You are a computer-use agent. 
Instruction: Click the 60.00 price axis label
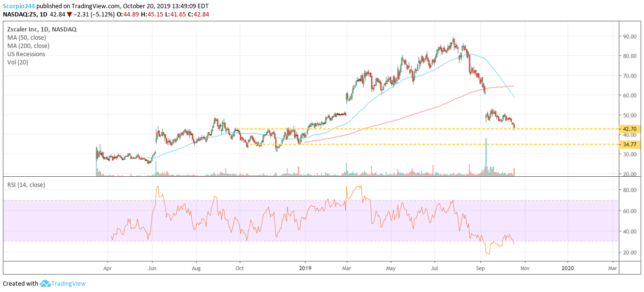coord(630,95)
